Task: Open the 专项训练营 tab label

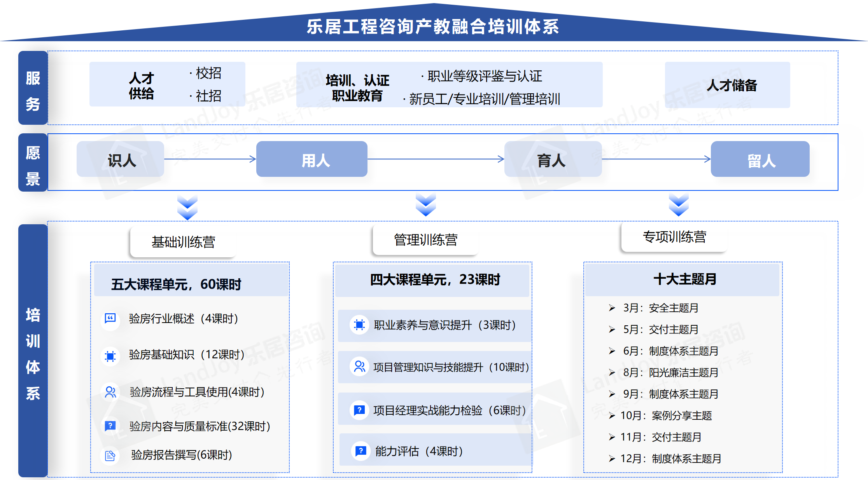Action: coord(674,237)
